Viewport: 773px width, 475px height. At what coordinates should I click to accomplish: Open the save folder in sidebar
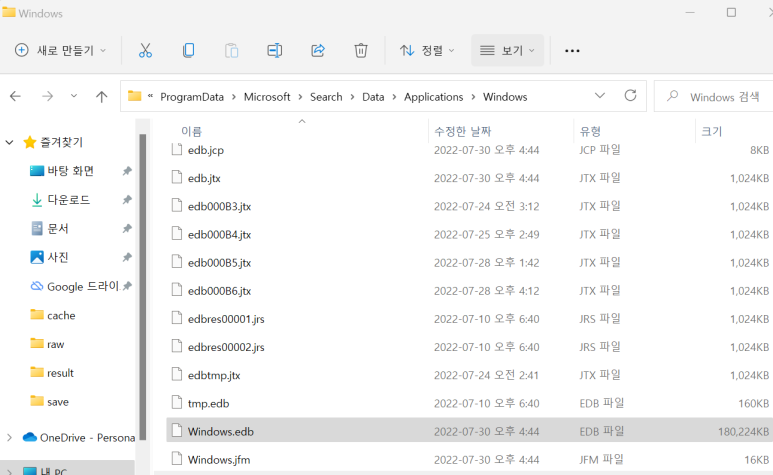tap(58, 402)
